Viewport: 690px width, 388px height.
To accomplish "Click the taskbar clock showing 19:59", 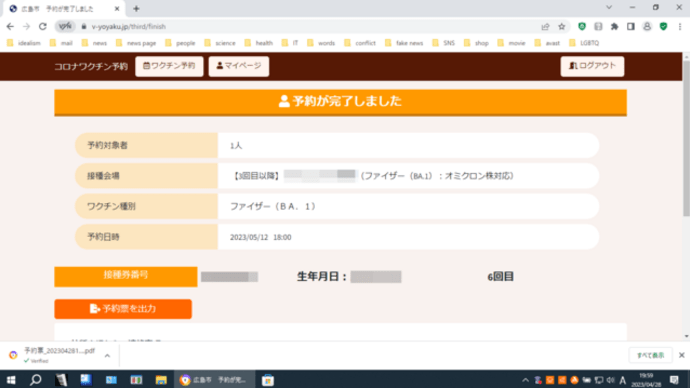I will (646, 380).
